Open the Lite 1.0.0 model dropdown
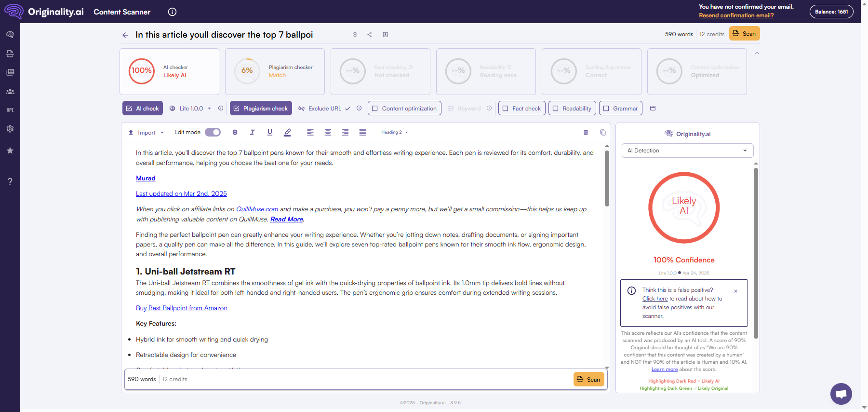The image size is (868, 412). coord(191,109)
